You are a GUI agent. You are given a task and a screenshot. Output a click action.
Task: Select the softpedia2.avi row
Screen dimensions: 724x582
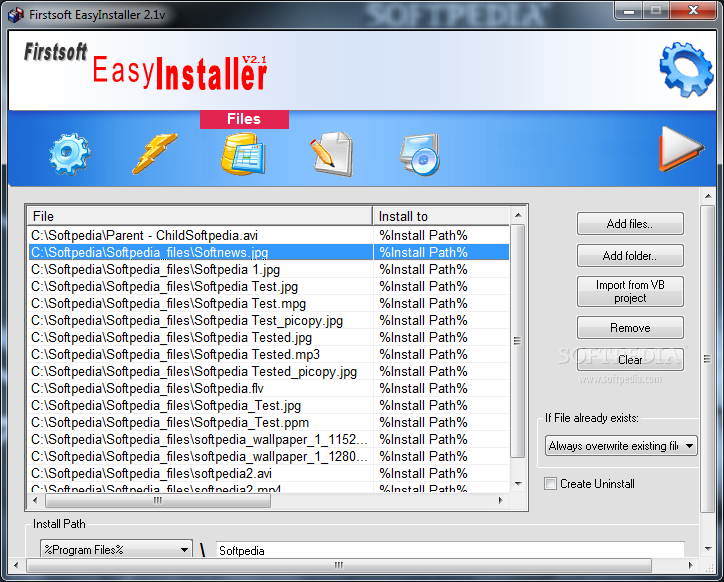(x=269, y=474)
